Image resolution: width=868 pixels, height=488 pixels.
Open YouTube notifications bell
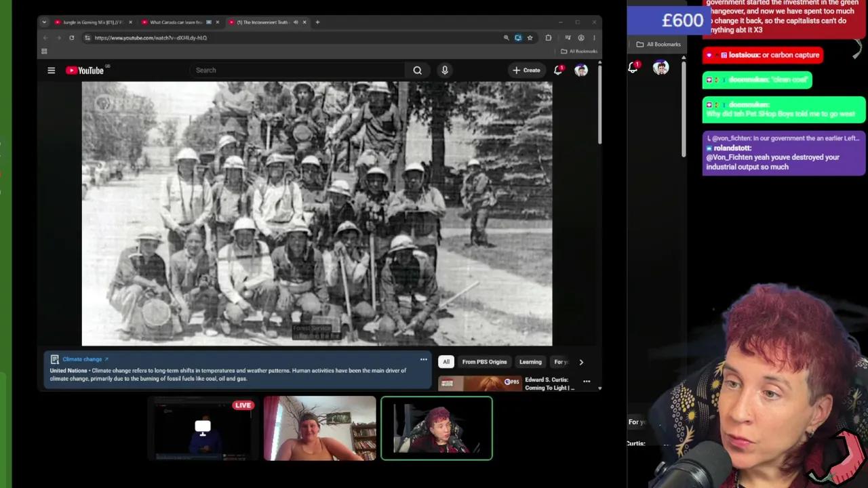point(558,70)
